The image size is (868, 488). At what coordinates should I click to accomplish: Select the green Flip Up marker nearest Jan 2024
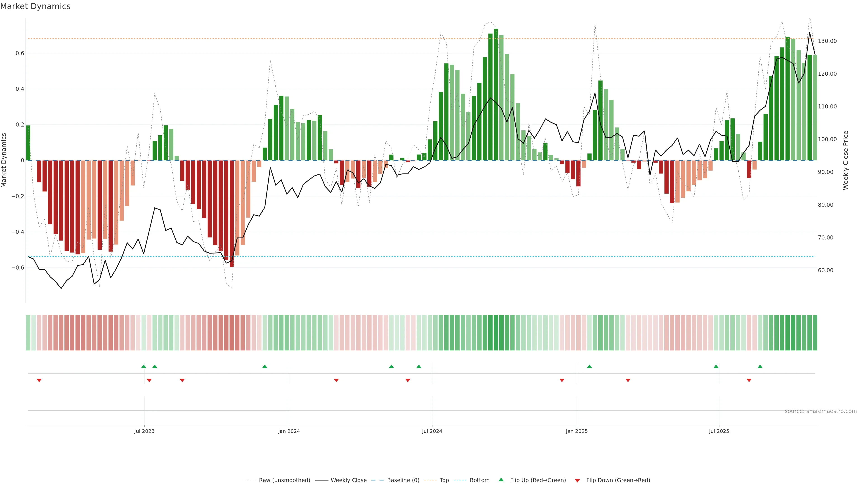pos(264,366)
